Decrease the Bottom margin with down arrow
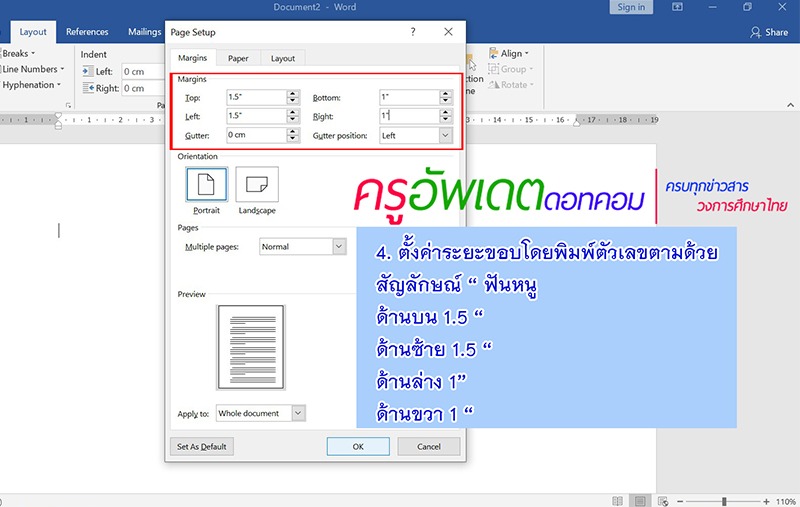800x507 pixels. tap(445, 100)
